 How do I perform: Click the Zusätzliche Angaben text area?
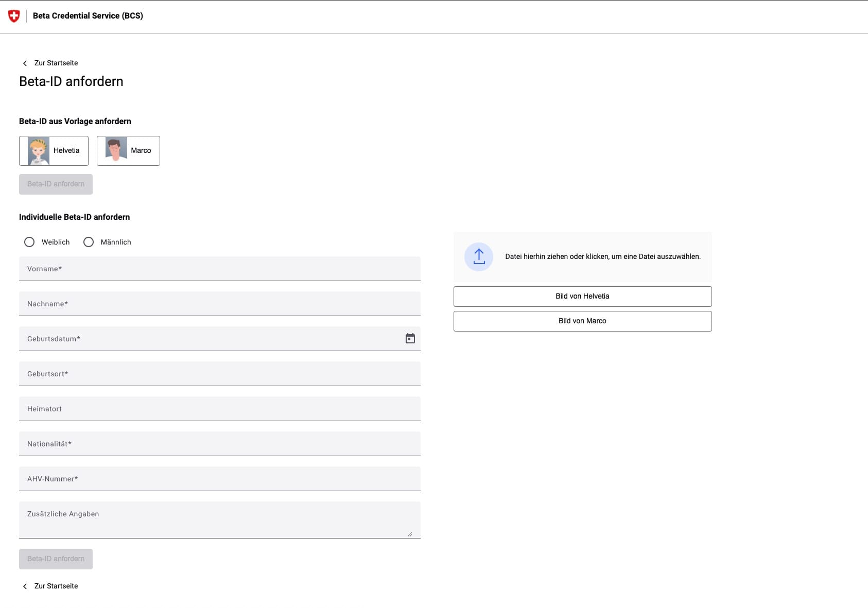219,520
